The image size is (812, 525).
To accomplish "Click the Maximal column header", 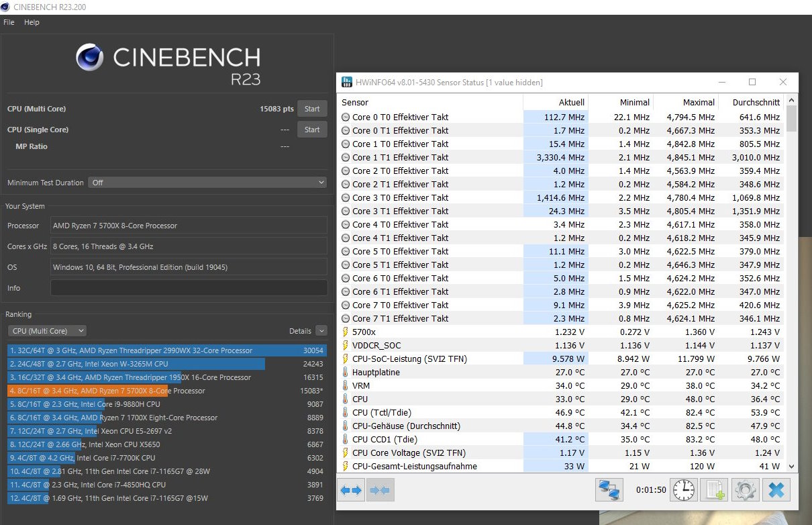I will point(686,102).
